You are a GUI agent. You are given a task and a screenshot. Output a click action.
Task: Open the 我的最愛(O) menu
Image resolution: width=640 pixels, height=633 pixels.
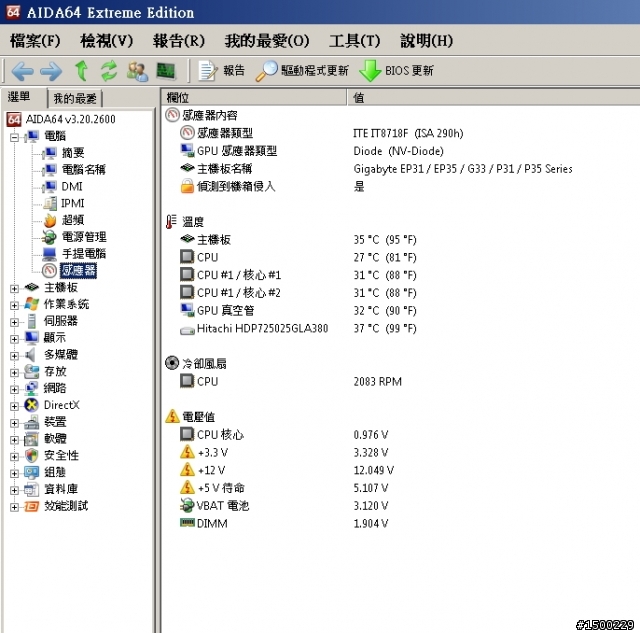click(x=267, y=40)
